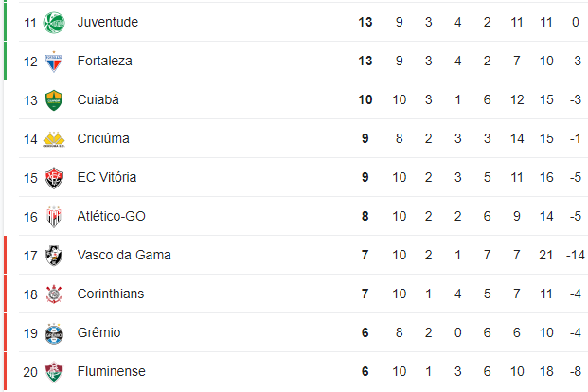
Task: Click the Cuiabá green shield crest
Action: [54, 100]
